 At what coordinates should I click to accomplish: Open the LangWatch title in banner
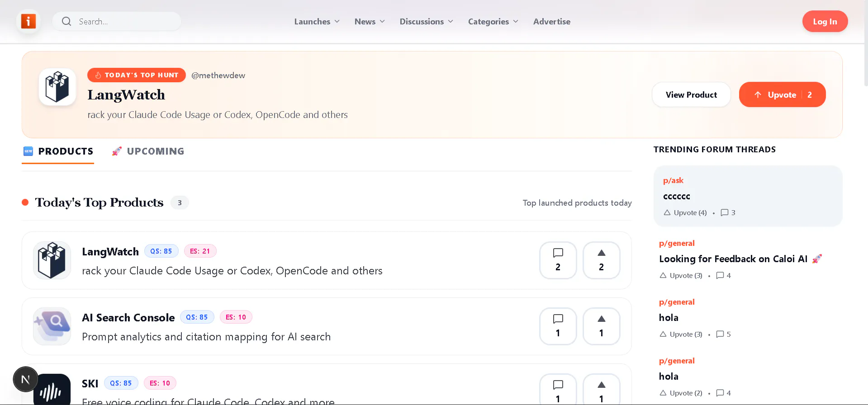pos(126,95)
